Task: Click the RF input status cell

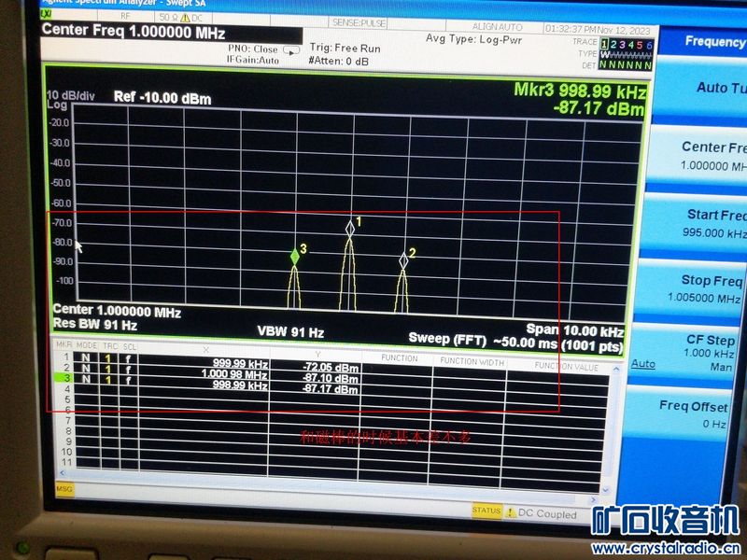Action: (x=125, y=16)
